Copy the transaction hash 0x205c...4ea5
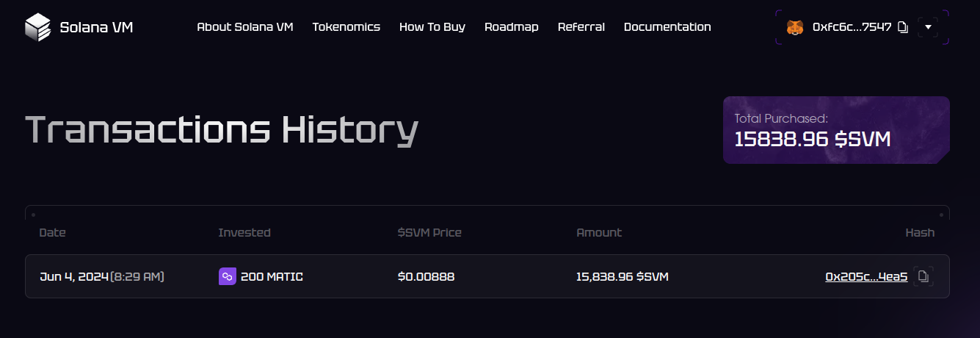The width and height of the screenshot is (980, 338). coord(923,276)
